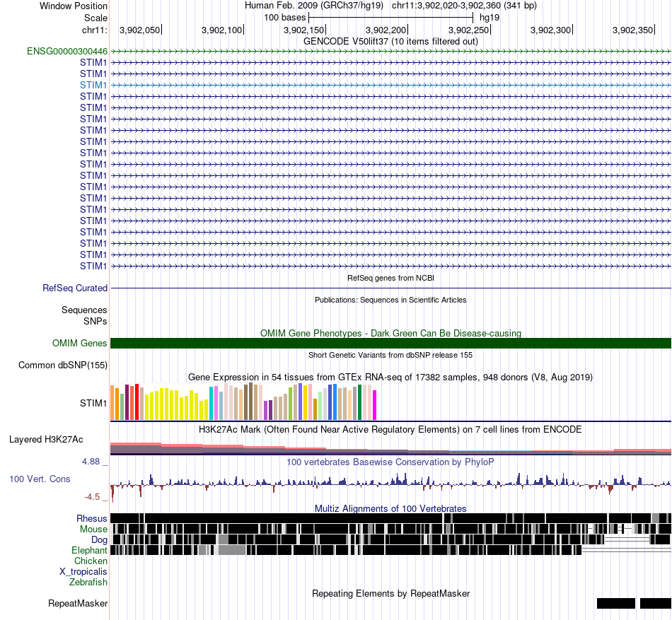Click the Rhesus alignment label

tap(92, 518)
